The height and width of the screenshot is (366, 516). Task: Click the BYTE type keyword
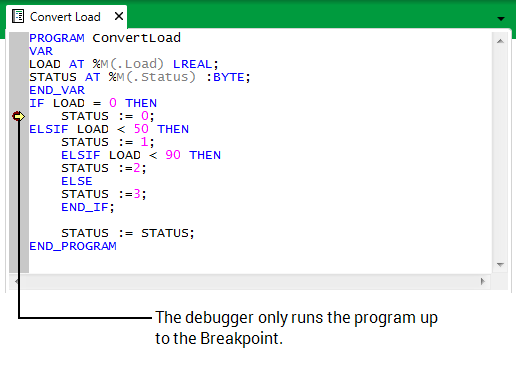pos(229,77)
